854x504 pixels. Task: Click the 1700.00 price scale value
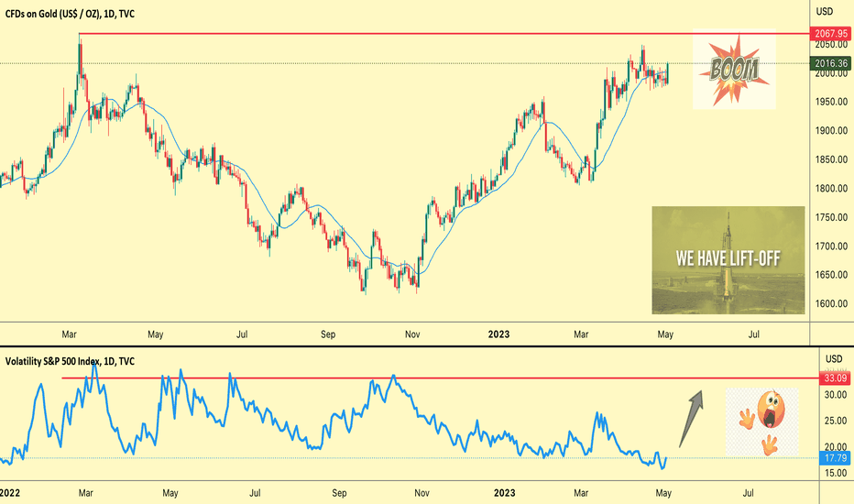(x=831, y=247)
